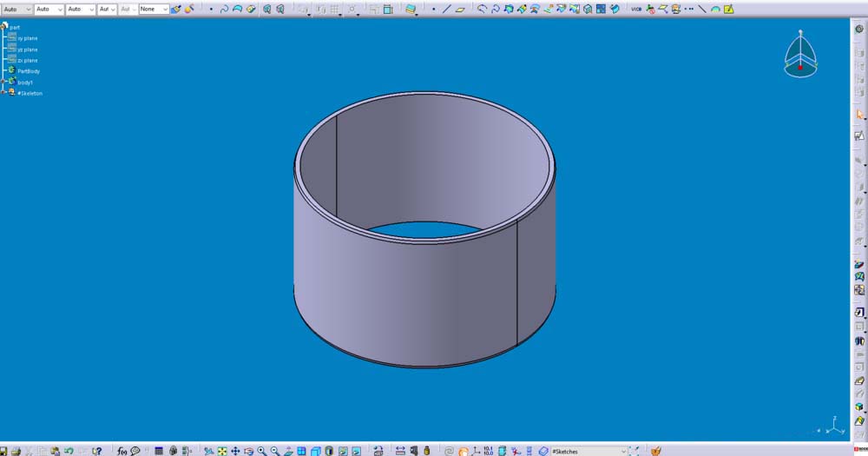
Task: Click the yellow notepad sketch icon
Action: (x=729, y=9)
